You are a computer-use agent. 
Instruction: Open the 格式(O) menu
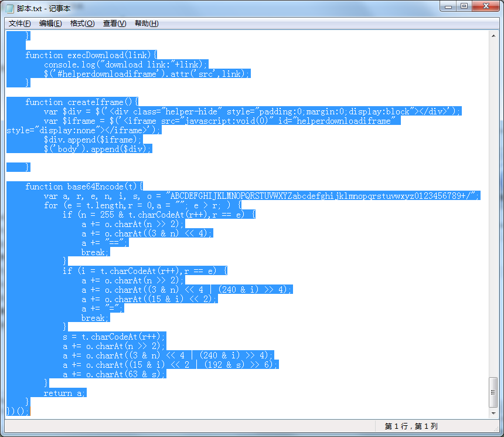pyautogui.click(x=82, y=23)
